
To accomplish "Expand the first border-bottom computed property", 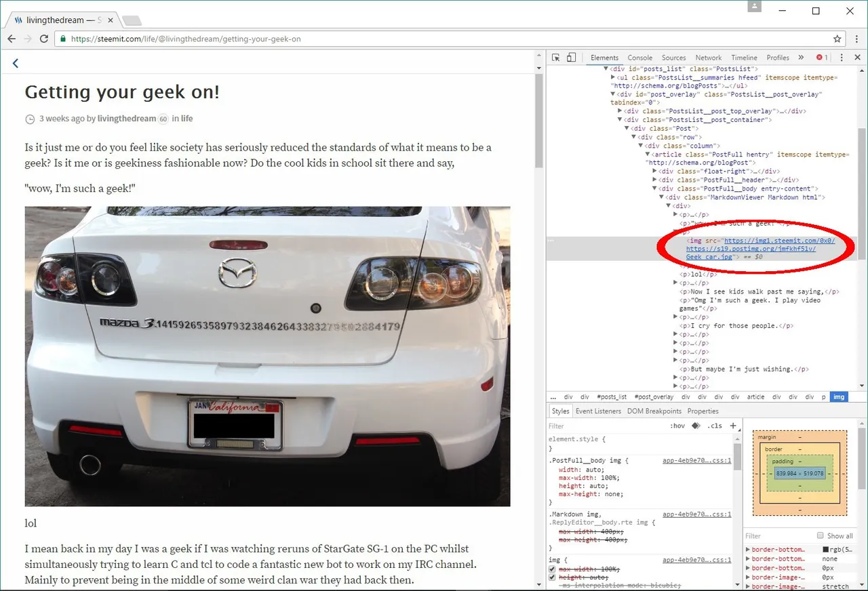I will click(748, 550).
